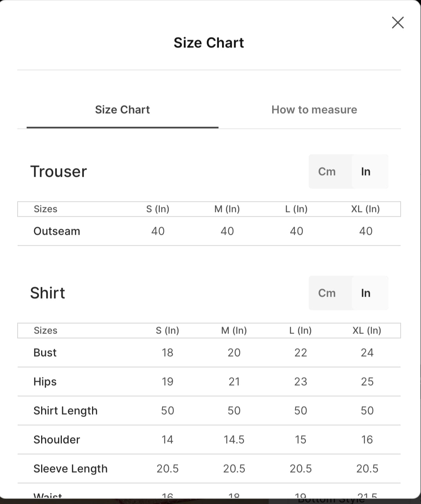Click the Hips row label
This screenshot has width=421, height=504.
pyautogui.click(x=45, y=382)
